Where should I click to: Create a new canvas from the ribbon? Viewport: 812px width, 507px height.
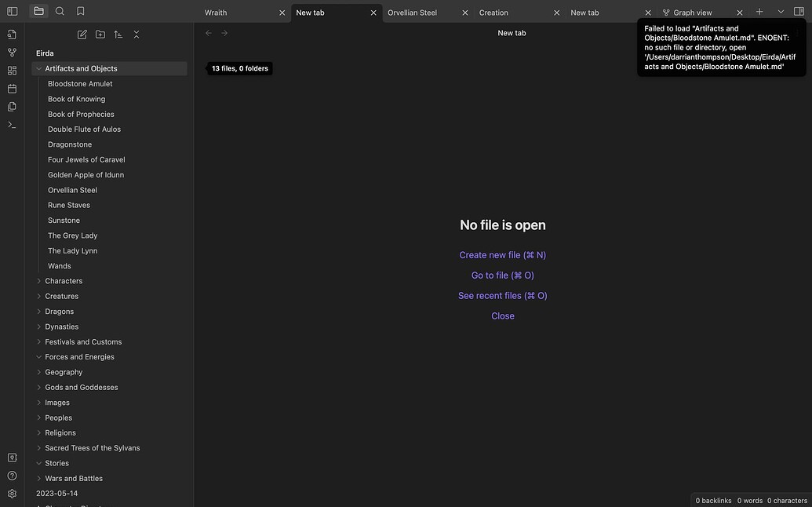[12, 71]
